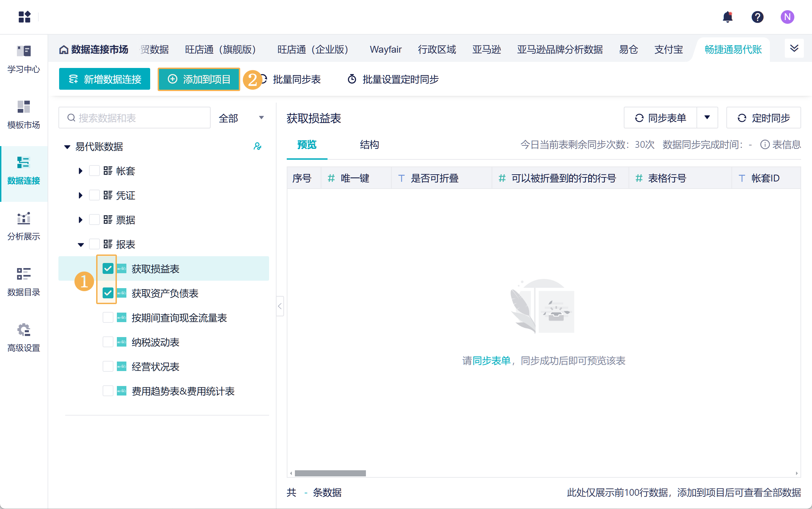Expand the 帐套 tree node

[x=80, y=171]
